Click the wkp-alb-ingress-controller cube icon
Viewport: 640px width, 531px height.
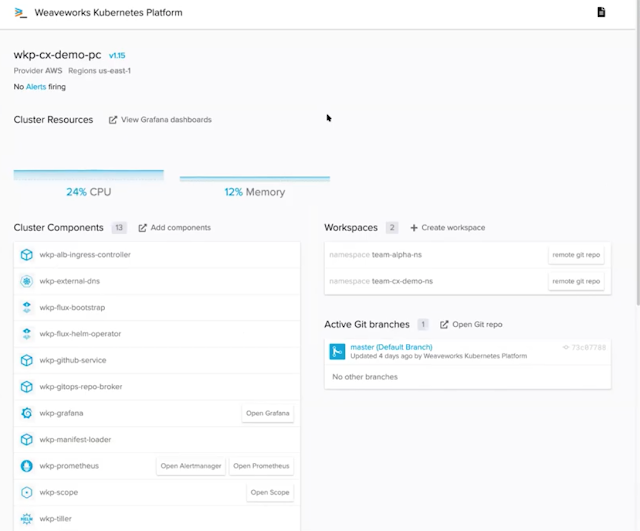27,255
